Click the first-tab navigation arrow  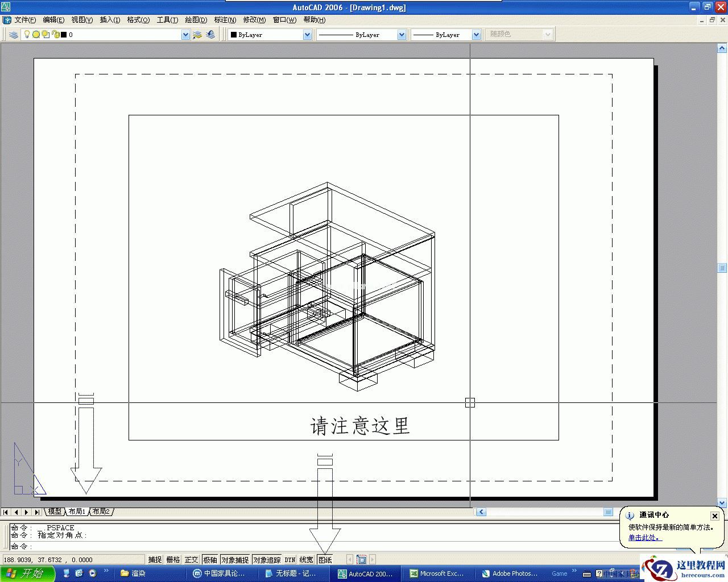click(6, 512)
